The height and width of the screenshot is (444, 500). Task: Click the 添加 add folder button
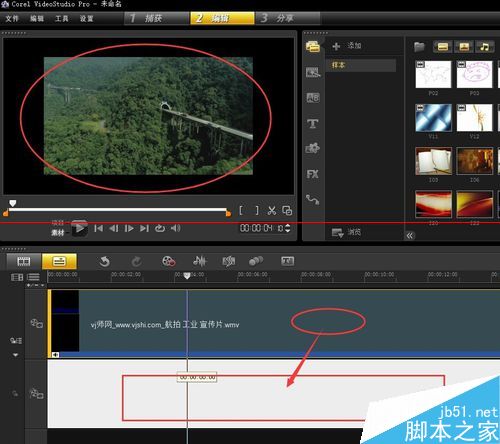347,46
